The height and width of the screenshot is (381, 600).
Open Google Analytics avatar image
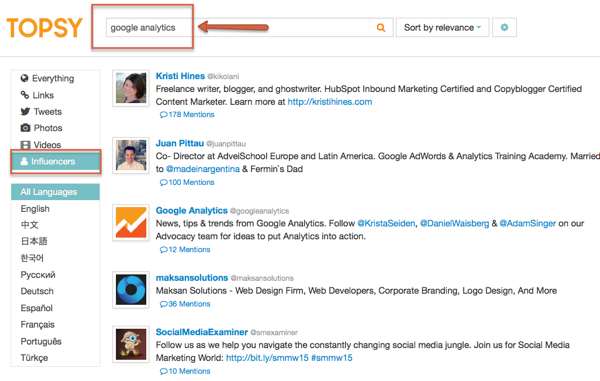tap(131, 223)
